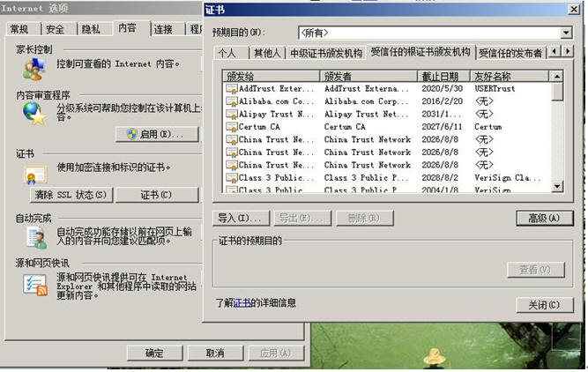Click the 应用(A) button
588x372 pixels.
[x=276, y=353]
